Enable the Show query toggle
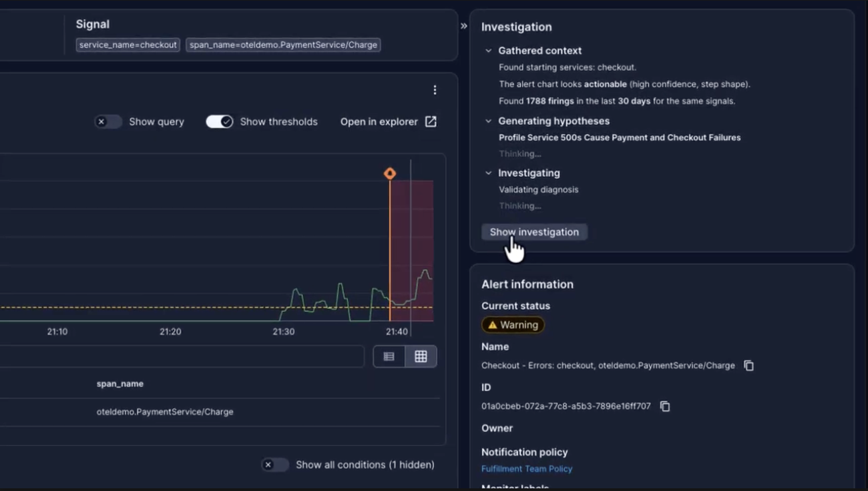868x491 pixels. coord(108,121)
